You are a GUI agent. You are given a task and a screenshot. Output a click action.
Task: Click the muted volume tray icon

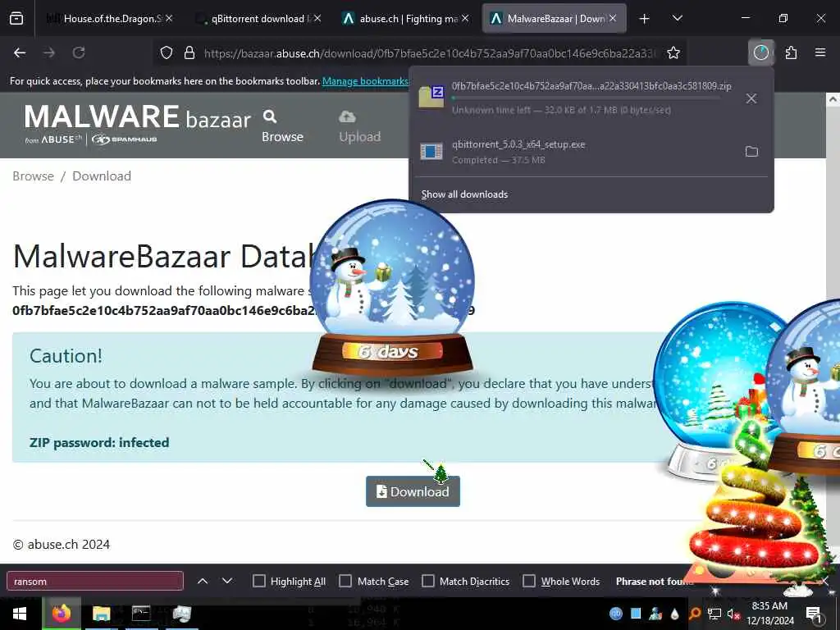[x=733, y=614]
